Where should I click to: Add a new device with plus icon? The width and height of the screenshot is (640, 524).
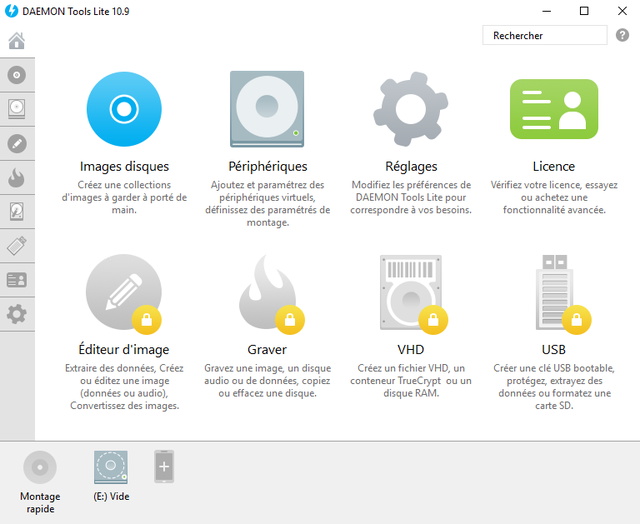(164, 466)
